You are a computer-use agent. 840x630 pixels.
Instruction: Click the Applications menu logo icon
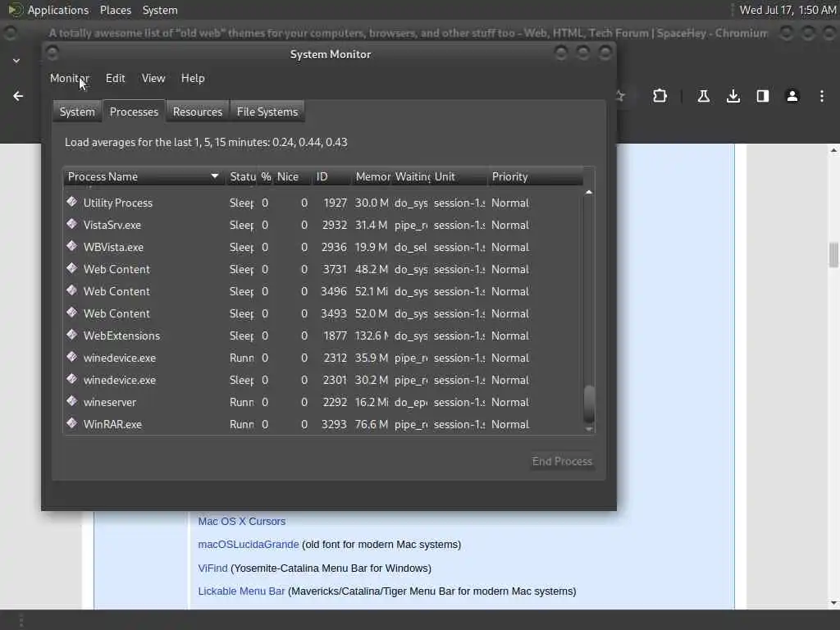15,10
